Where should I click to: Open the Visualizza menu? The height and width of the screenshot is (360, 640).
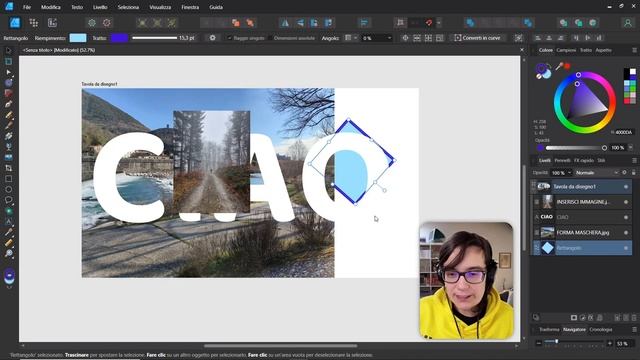pos(160,7)
